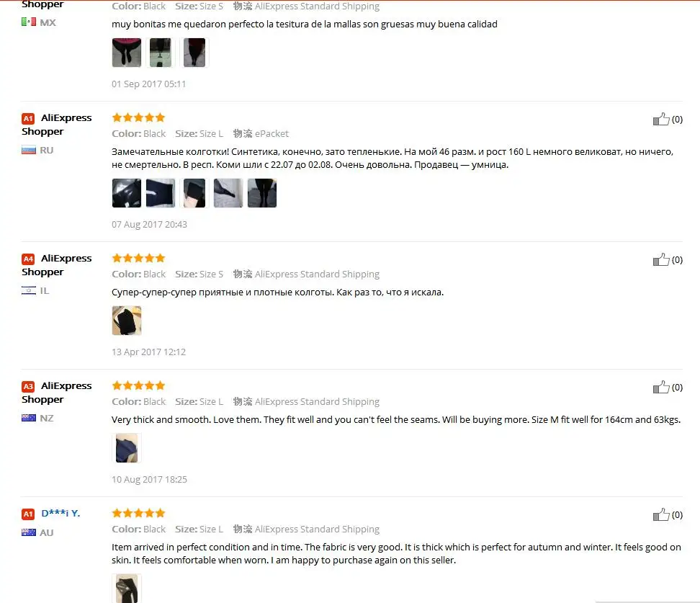Open first photo in Mexican shopper's review
700x603 pixels.
pyautogui.click(x=126, y=53)
